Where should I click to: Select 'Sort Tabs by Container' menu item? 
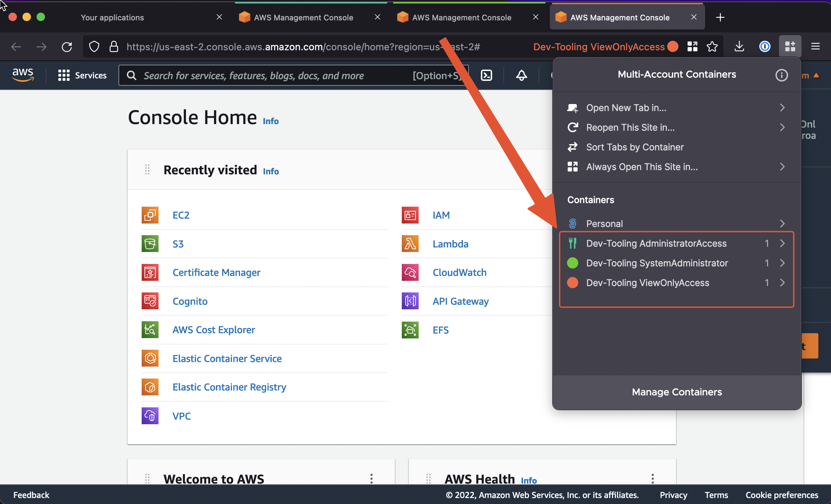(x=634, y=147)
